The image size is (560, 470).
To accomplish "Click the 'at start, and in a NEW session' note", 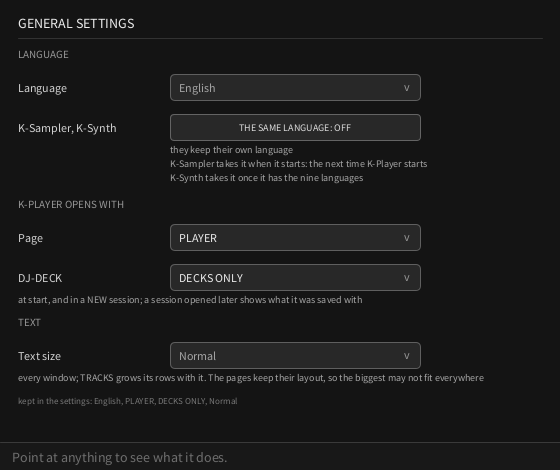I will 190,300.
